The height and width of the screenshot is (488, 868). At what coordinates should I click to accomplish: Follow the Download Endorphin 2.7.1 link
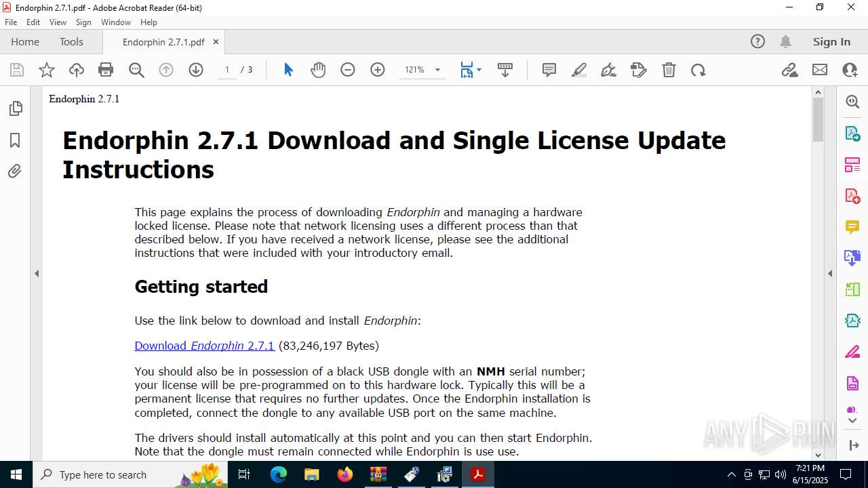[204, 346]
